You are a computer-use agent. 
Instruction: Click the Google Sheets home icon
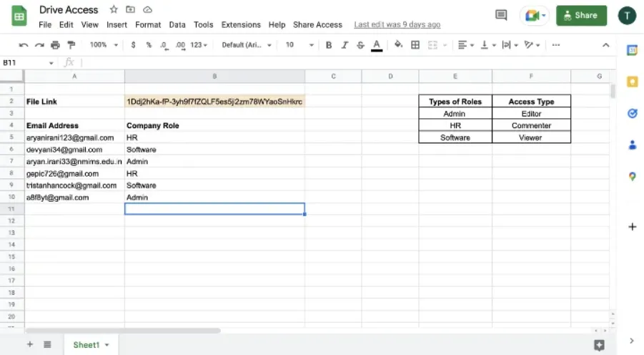(x=19, y=16)
